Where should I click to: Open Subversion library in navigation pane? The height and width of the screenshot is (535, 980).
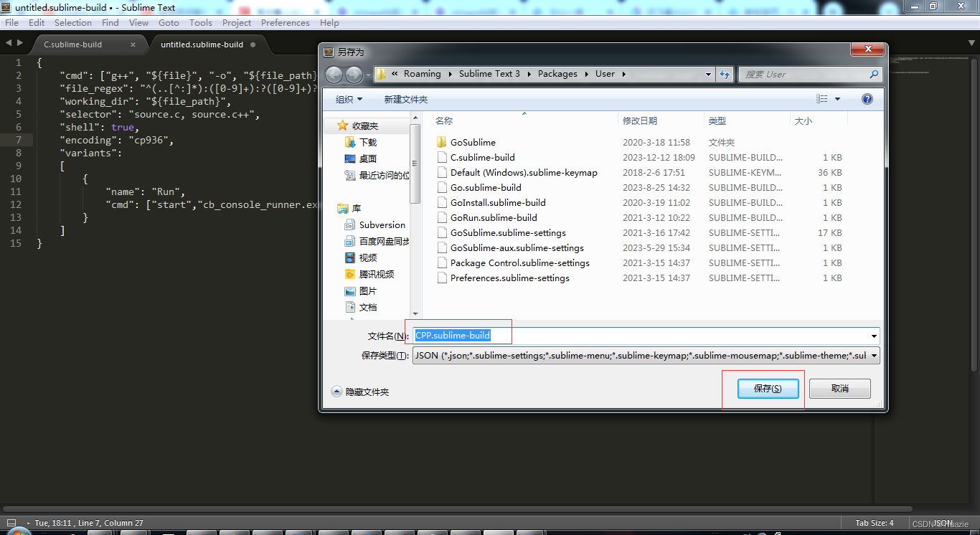pyautogui.click(x=382, y=224)
